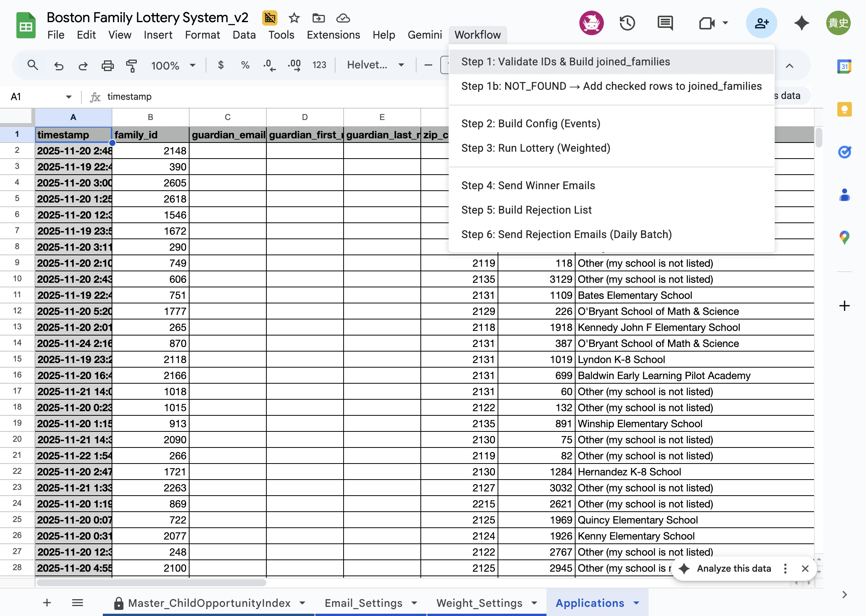
Task: Print the spreadsheet
Action: [107, 66]
